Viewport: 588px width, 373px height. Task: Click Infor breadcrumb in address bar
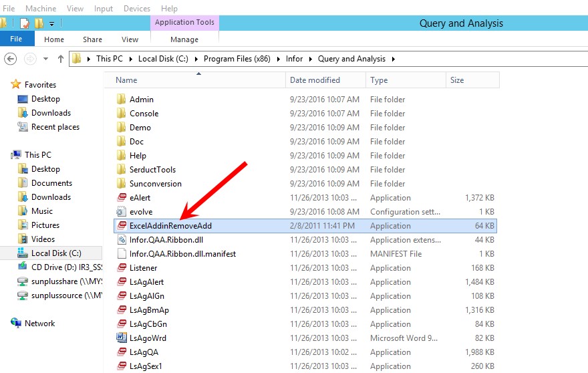(294, 59)
